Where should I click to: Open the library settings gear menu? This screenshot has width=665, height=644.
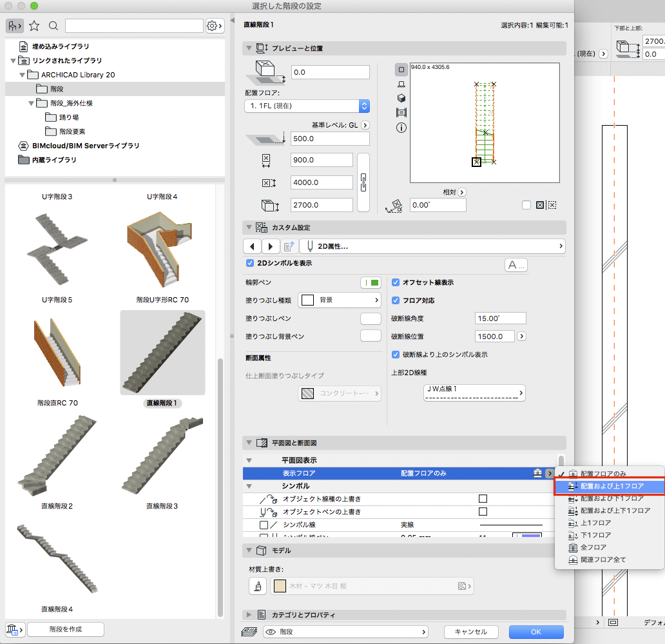pyautogui.click(x=214, y=26)
